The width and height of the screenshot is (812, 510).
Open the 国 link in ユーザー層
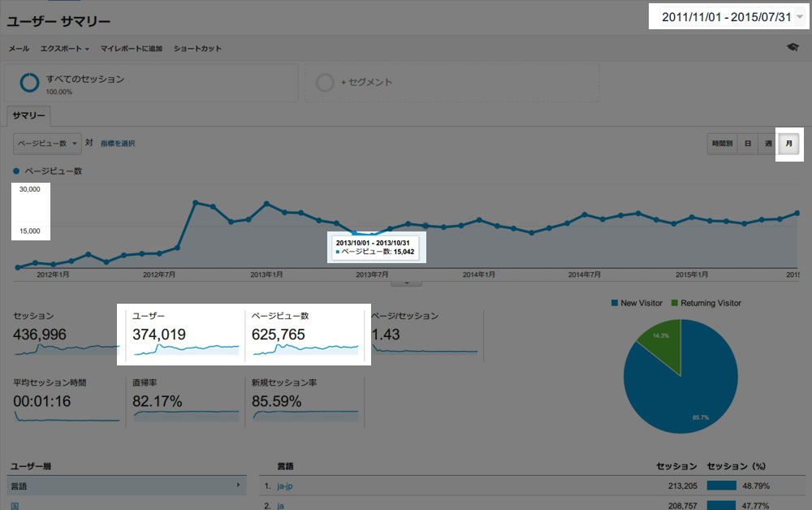(15, 506)
